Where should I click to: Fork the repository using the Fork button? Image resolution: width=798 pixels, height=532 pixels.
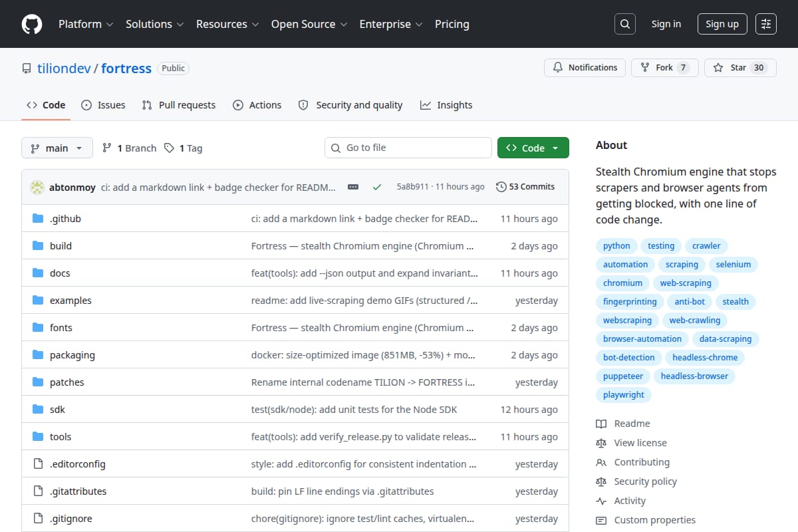pos(664,68)
